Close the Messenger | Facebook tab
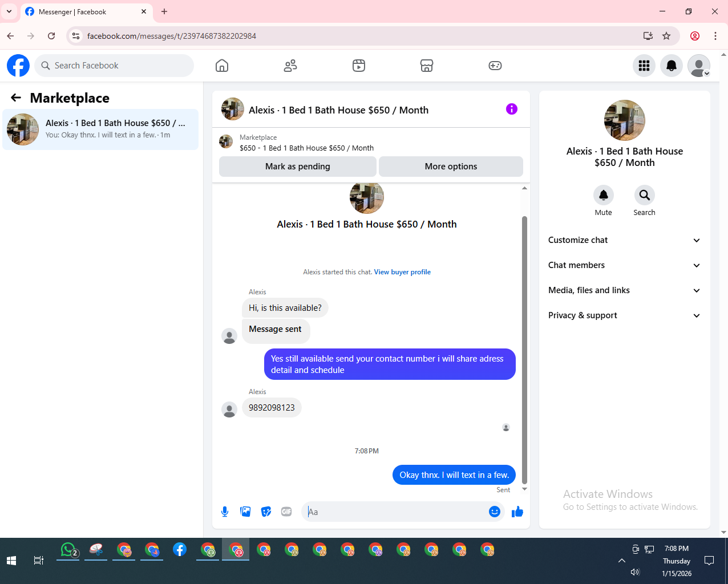This screenshot has height=584, width=728. pyautogui.click(x=144, y=11)
